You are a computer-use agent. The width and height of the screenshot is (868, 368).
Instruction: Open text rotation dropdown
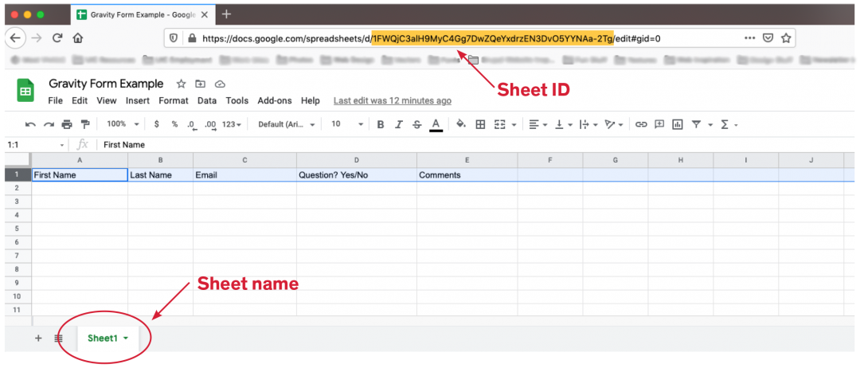coord(614,124)
